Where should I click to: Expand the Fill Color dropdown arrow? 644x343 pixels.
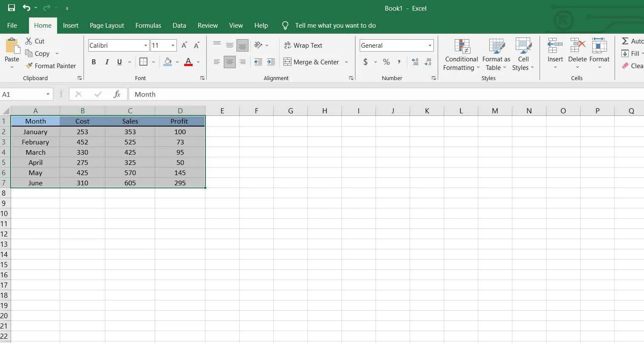(178, 62)
